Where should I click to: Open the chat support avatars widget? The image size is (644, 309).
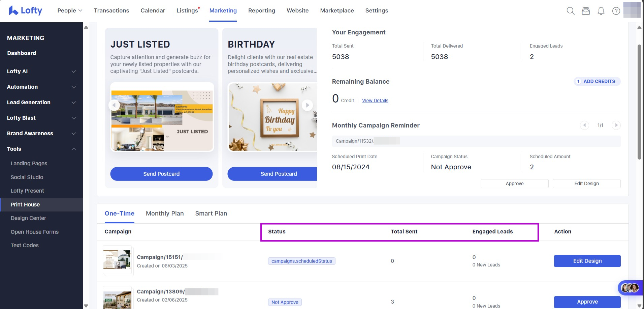[630, 288]
